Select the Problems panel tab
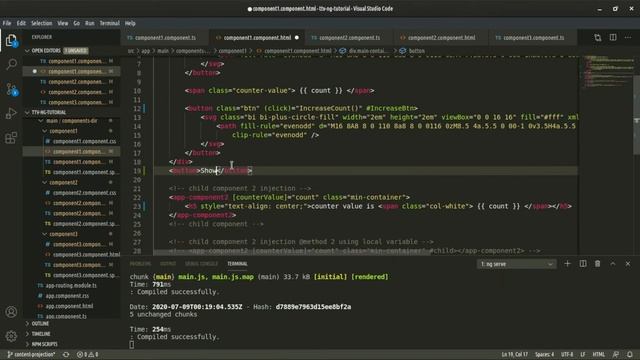The image size is (640, 360). pos(140,264)
